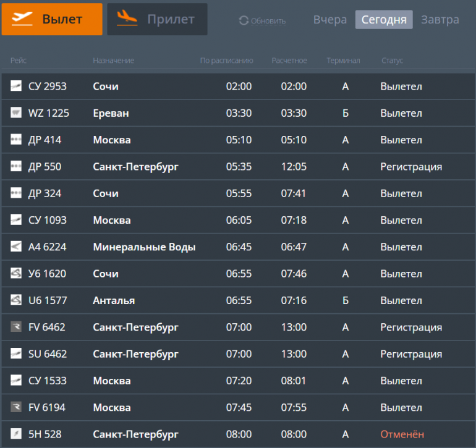Click the Статус column header
The height and width of the screenshot is (448, 476).
(x=392, y=61)
